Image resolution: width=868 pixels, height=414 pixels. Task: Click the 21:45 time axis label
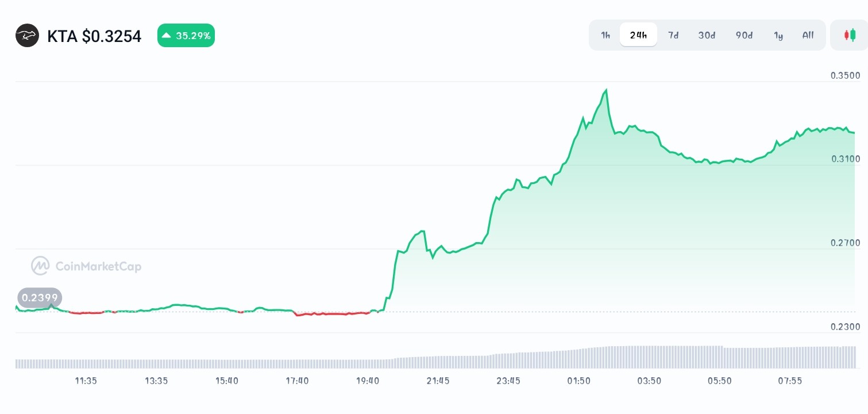[438, 381]
